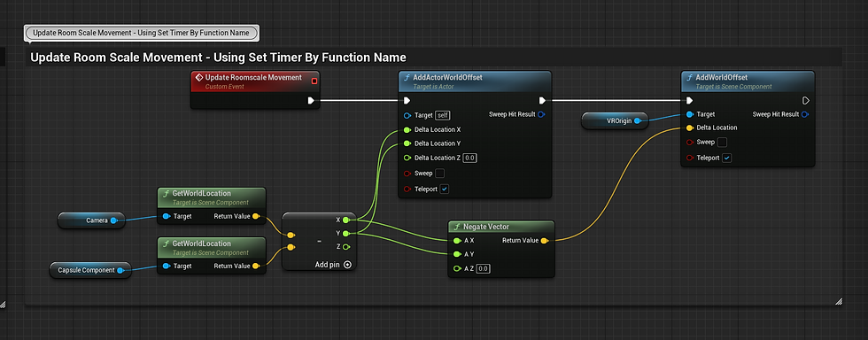This screenshot has height=340, width=868.
Task: Toggle the Sweep checkbox on AddActorWorldOffset
Action: (x=440, y=174)
